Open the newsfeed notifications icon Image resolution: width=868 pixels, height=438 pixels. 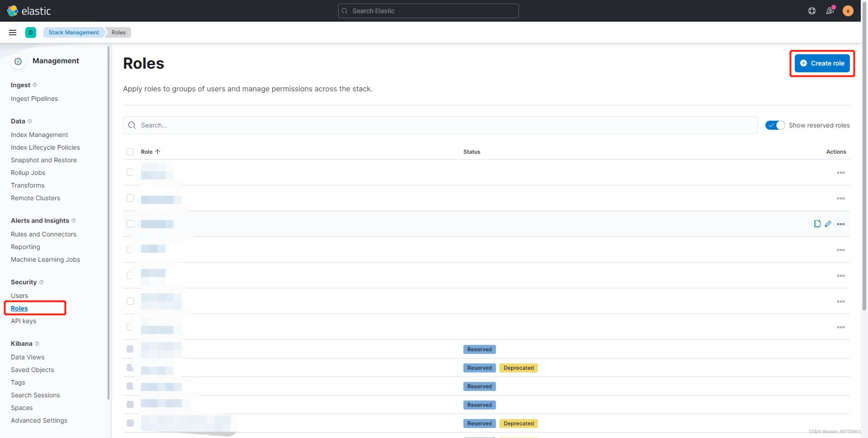(x=830, y=11)
